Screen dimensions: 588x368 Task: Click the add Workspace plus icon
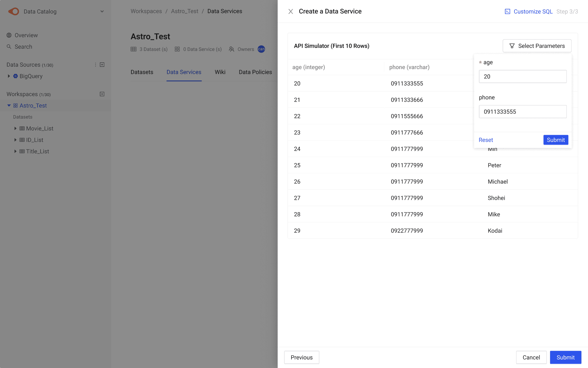point(102,94)
